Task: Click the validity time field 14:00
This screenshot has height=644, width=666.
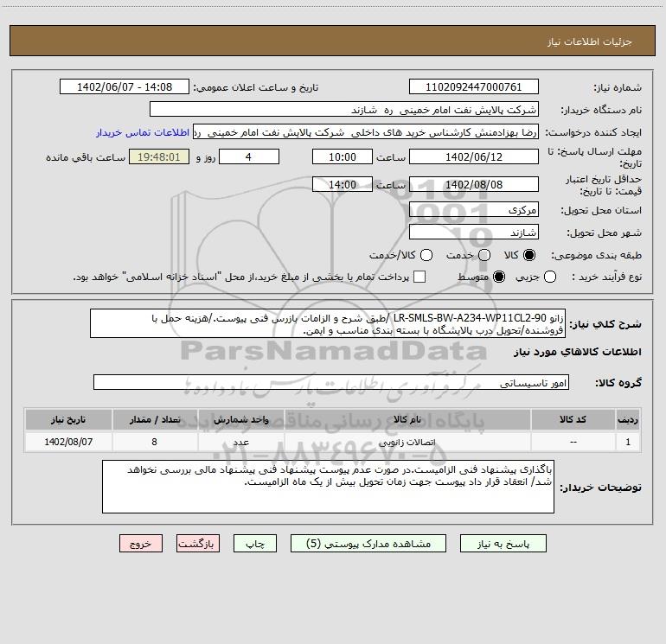Action: click(x=343, y=185)
